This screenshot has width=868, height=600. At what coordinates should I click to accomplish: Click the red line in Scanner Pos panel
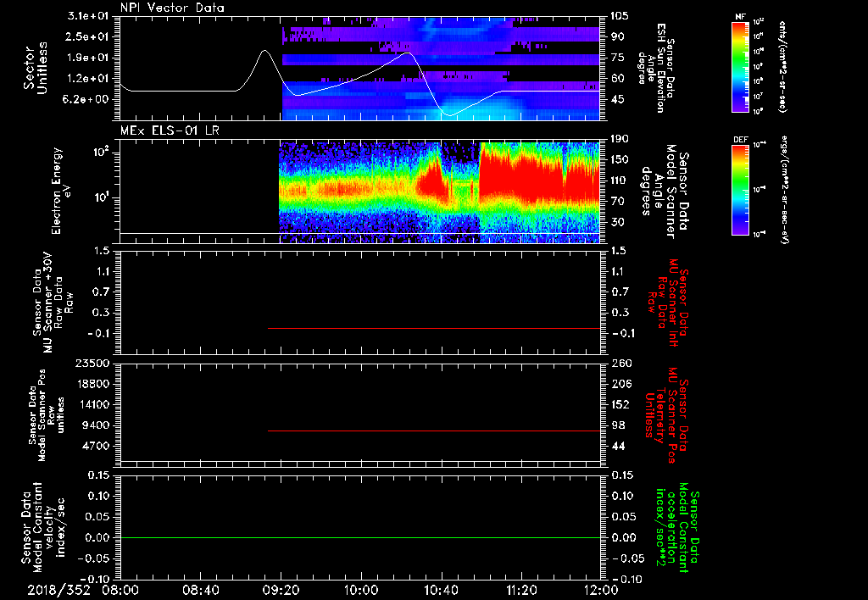tap(434, 431)
